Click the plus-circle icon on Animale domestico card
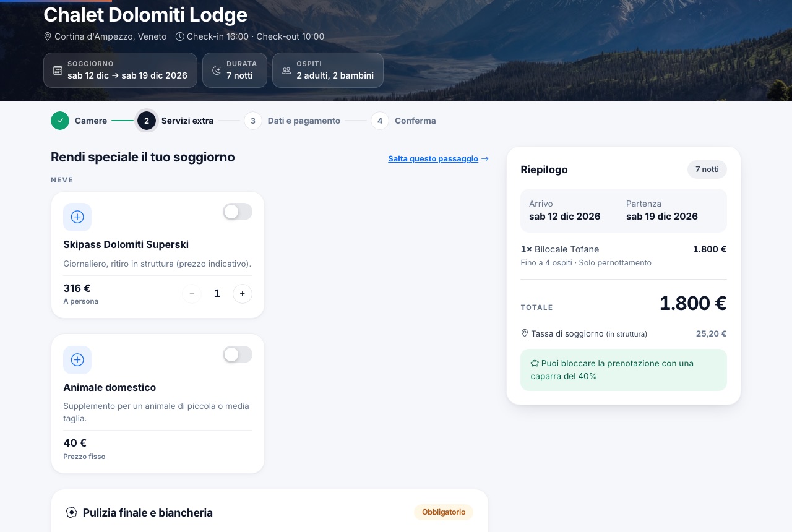This screenshot has height=532, width=792. (x=77, y=360)
